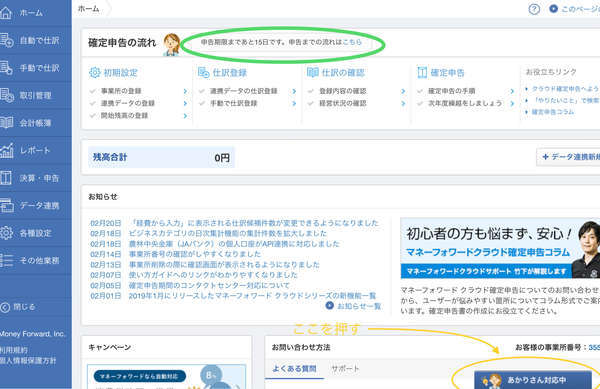Open 各種設定 in the sidebar

coord(35,233)
